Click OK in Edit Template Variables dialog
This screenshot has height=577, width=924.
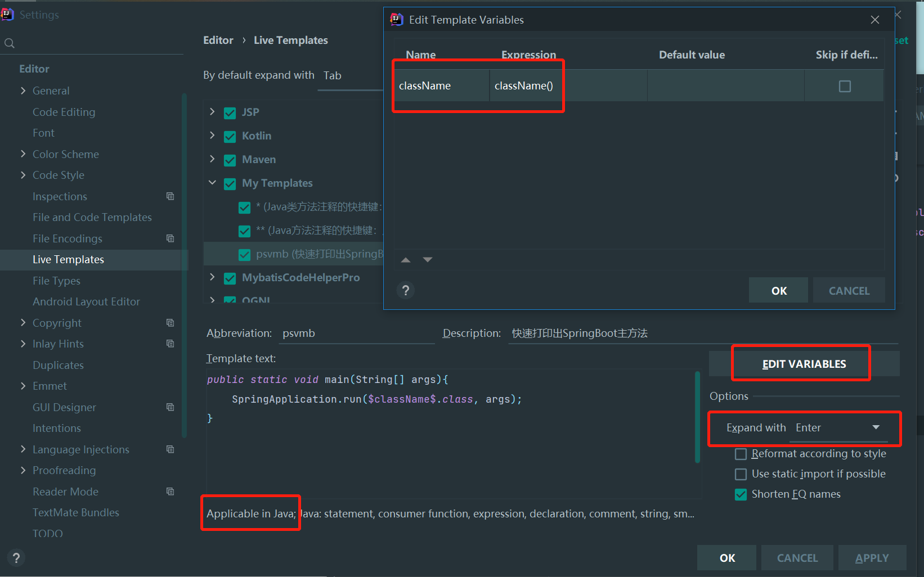tap(779, 290)
